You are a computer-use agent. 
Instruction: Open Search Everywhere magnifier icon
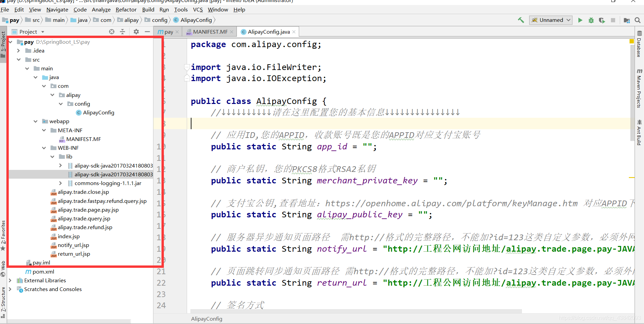[637, 20]
